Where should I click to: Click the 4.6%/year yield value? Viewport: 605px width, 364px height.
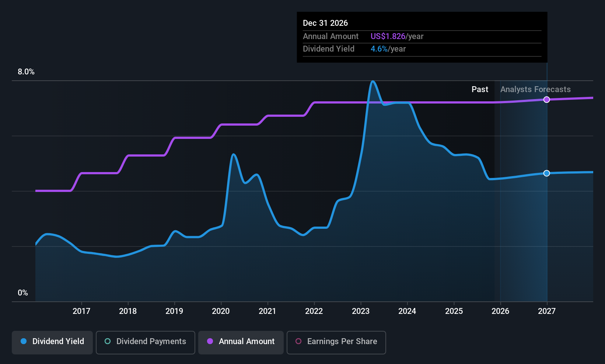click(x=388, y=49)
